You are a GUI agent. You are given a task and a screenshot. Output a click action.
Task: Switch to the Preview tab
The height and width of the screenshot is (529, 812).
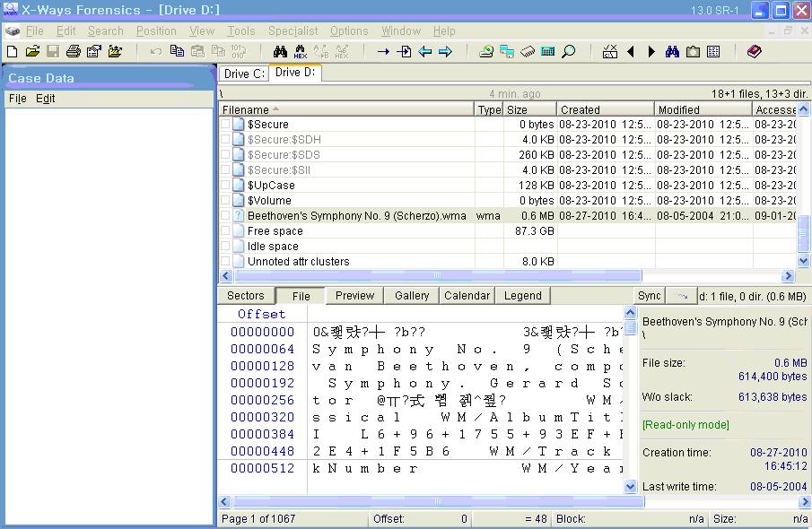pyautogui.click(x=354, y=296)
